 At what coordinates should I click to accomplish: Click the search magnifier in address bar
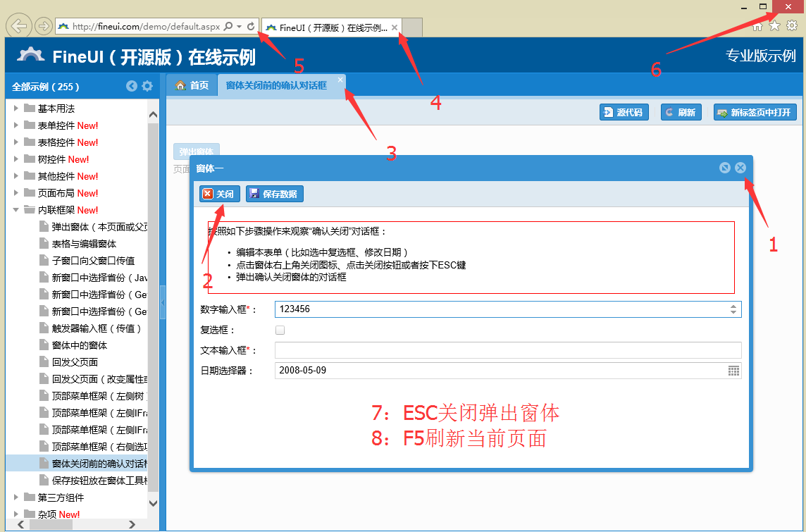[x=228, y=26]
